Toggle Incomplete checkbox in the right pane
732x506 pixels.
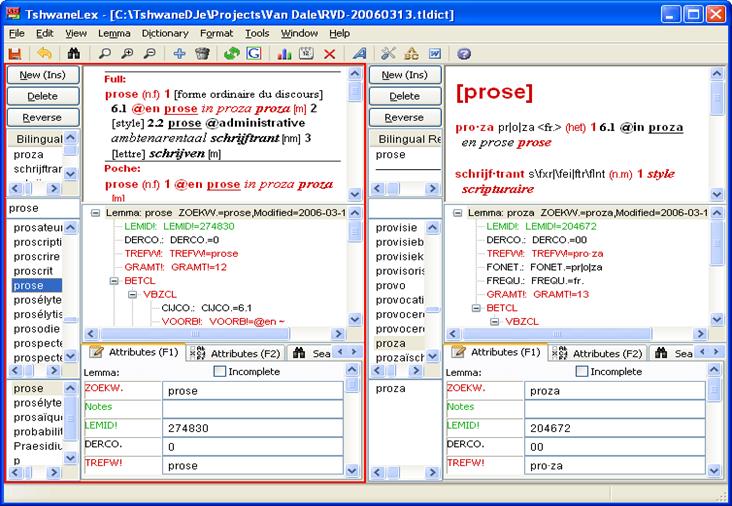pos(583,371)
